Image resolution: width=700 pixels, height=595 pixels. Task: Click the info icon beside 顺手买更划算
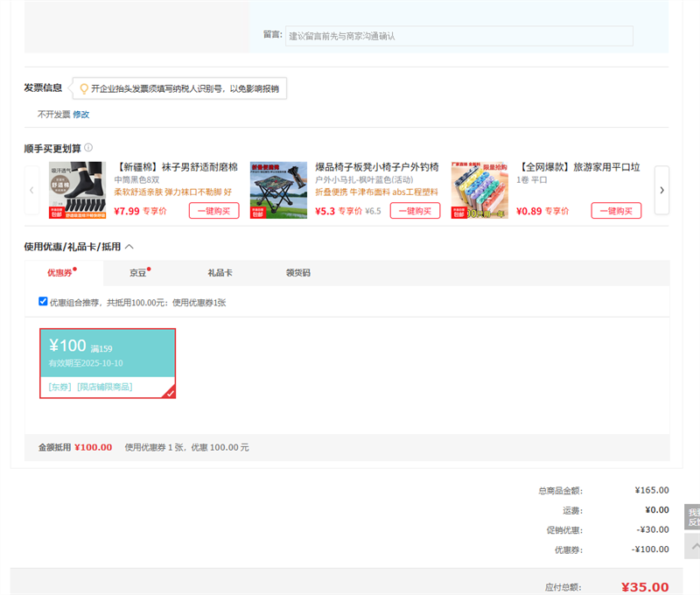tap(88, 148)
